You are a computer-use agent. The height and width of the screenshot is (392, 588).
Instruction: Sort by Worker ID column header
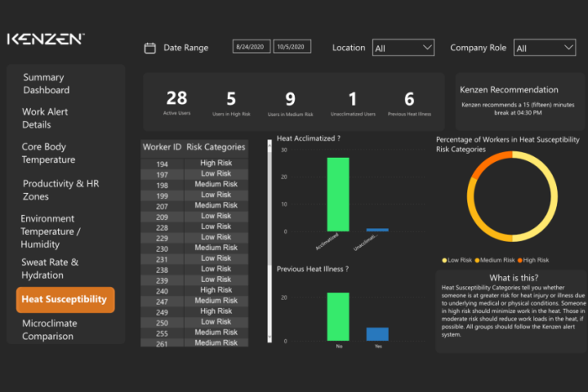[162, 147]
